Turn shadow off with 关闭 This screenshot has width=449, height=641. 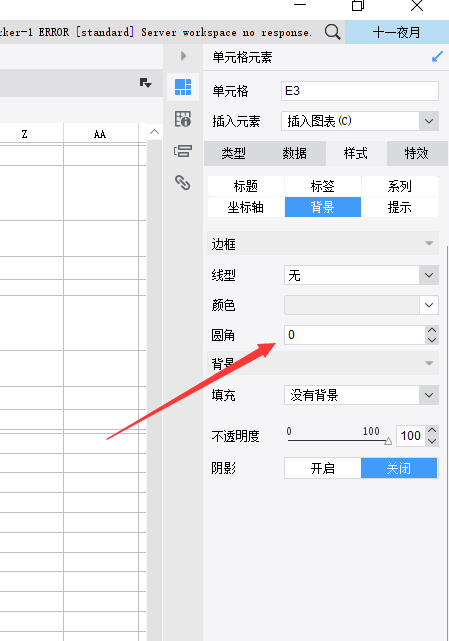[x=399, y=468]
